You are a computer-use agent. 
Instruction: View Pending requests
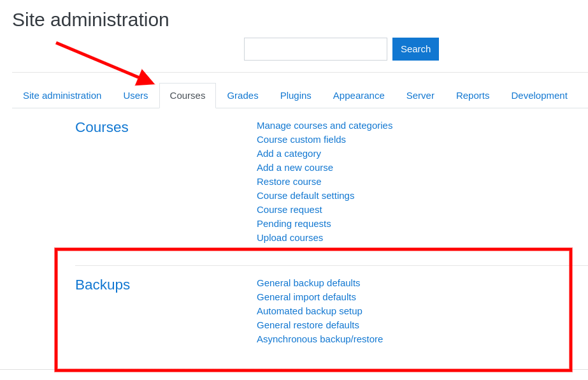pos(294,223)
